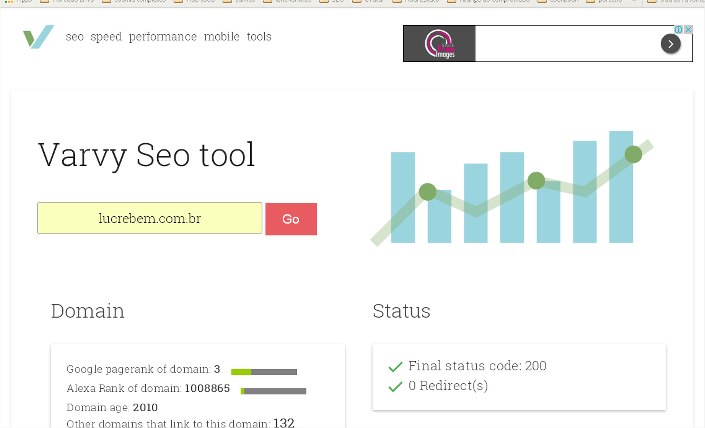Click the Final status code: 200 text

(x=477, y=366)
